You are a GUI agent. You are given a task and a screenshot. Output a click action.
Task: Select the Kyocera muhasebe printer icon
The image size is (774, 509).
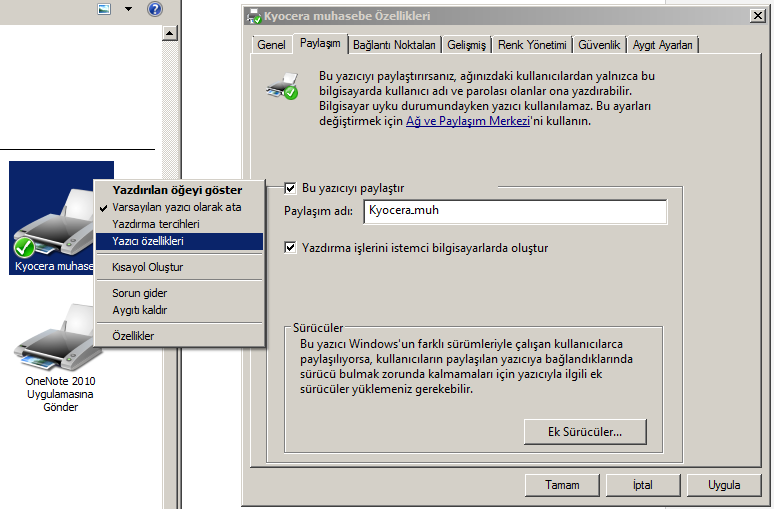(x=52, y=217)
